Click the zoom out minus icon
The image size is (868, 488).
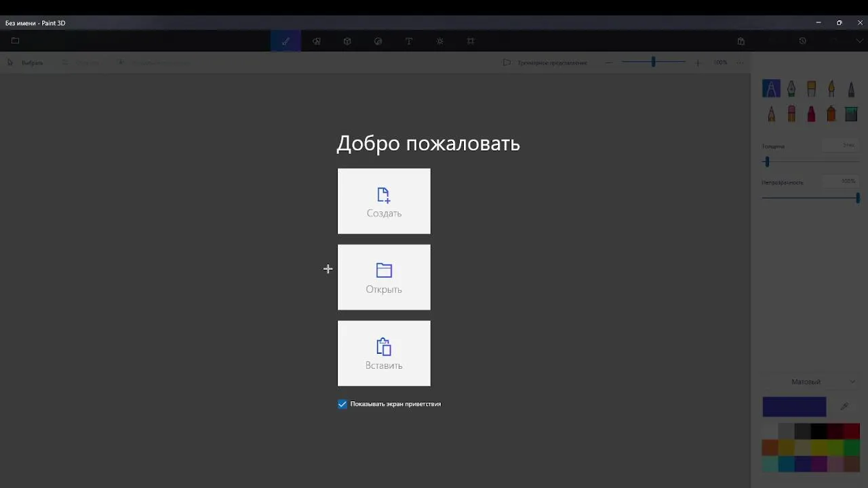(x=608, y=62)
